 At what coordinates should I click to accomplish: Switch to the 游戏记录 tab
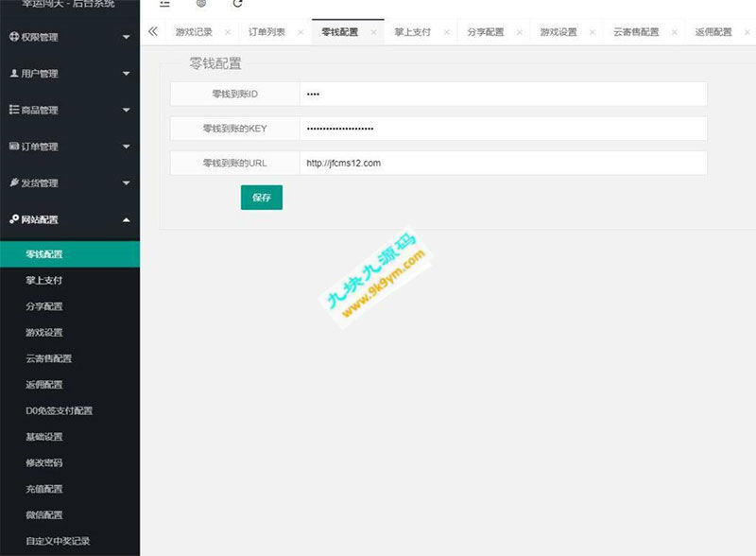pos(194,32)
